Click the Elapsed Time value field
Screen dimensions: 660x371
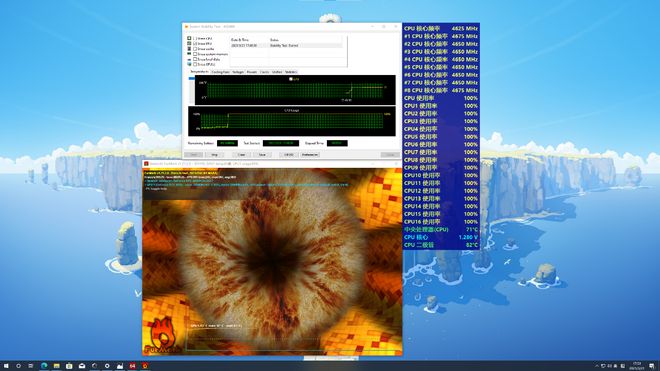[337, 143]
